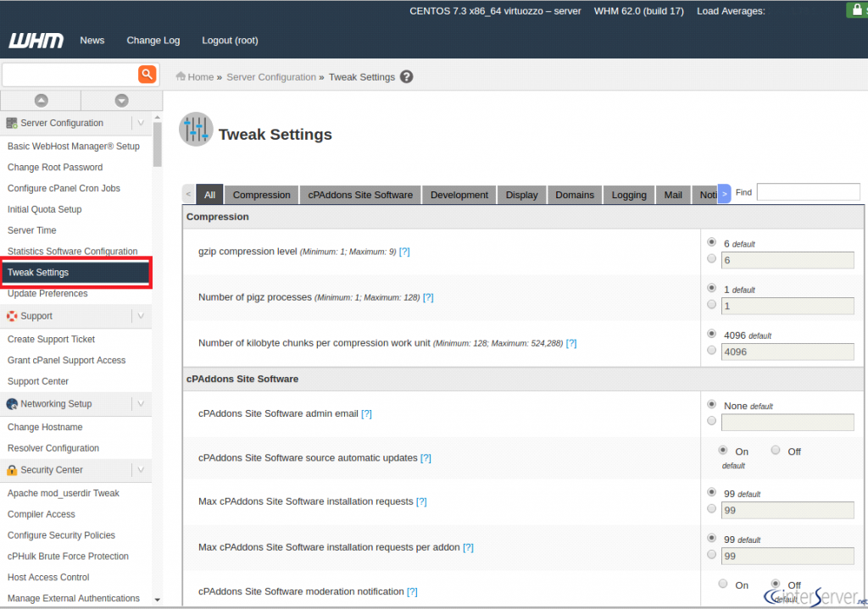This screenshot has height=609, width=868.
Task: Click the Tweak Settings sliders icon
Action: tap(196, 130)
